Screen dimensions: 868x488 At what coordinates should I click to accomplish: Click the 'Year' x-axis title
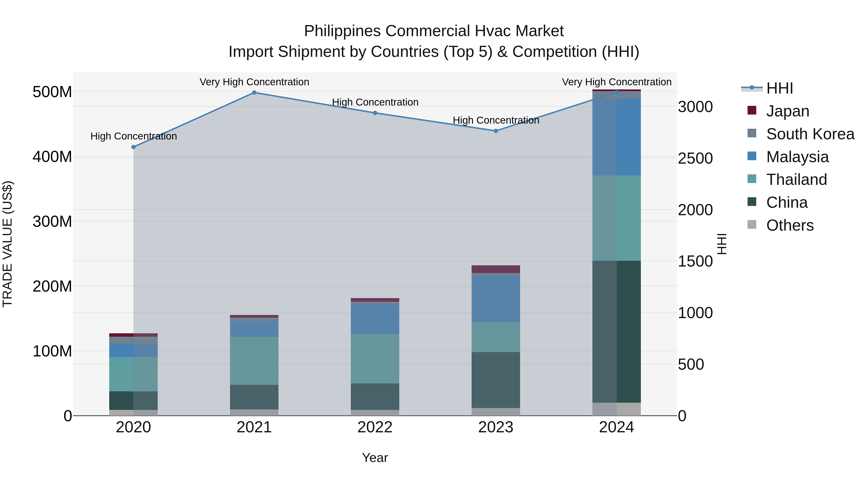tap(375, 458)
